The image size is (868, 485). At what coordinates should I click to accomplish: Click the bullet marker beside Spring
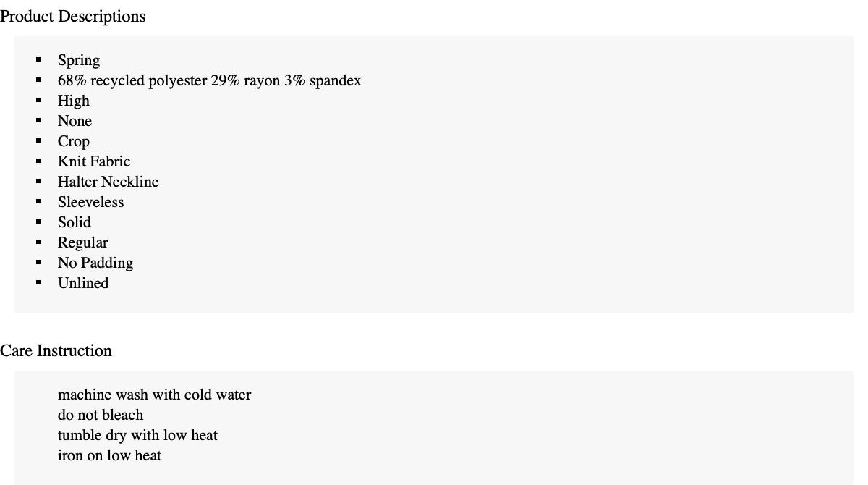(x=38, y=59)
